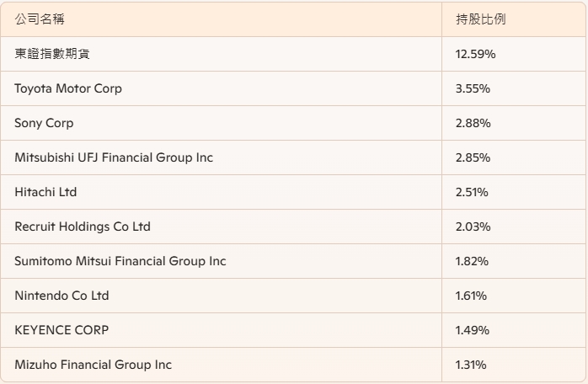Image resolution: width=588 pixels, height=384 pixels.
Task: Select Mitsubishi UFJ Financial Group Inc
Action: point(114,157)
